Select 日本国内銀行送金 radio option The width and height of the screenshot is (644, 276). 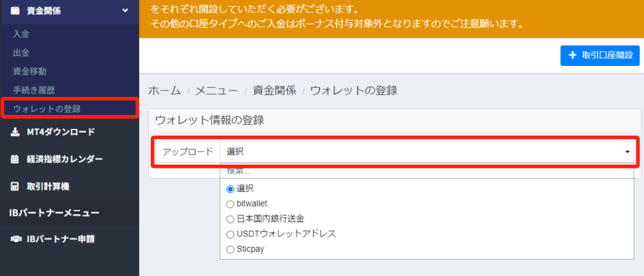[x=230, y=219]
